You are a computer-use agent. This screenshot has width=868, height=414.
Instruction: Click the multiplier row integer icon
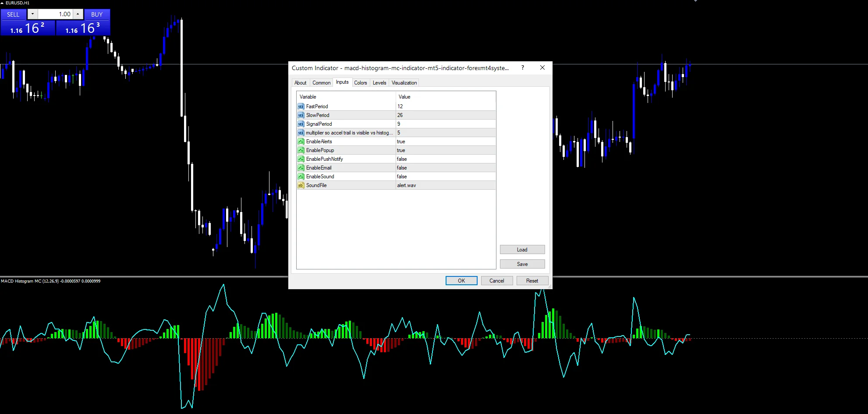tap(301, 133)
